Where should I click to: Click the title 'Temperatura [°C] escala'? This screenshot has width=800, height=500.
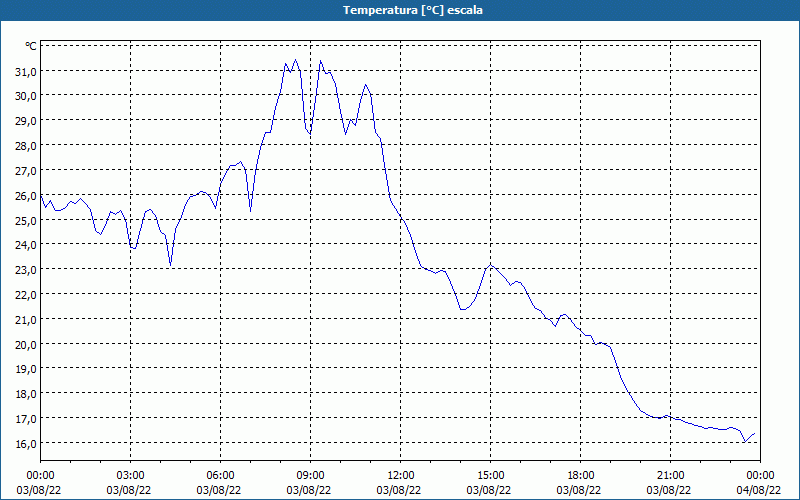tap(413, 10)
